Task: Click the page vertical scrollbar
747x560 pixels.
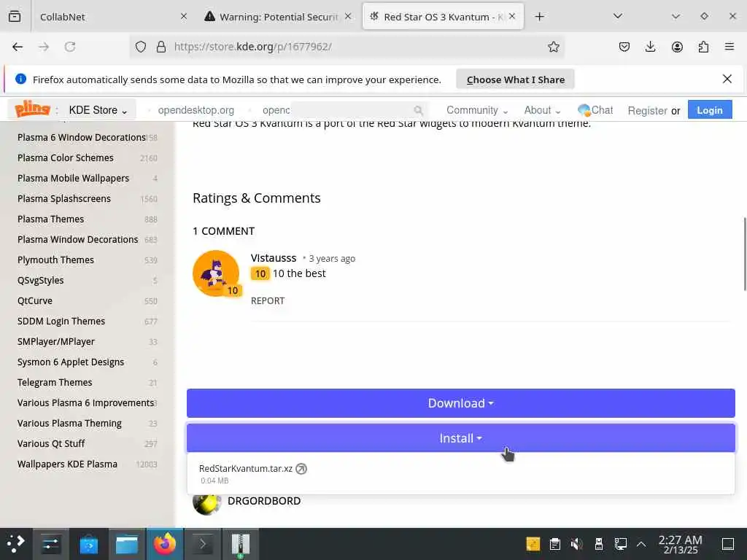Action: click(744, 254)
